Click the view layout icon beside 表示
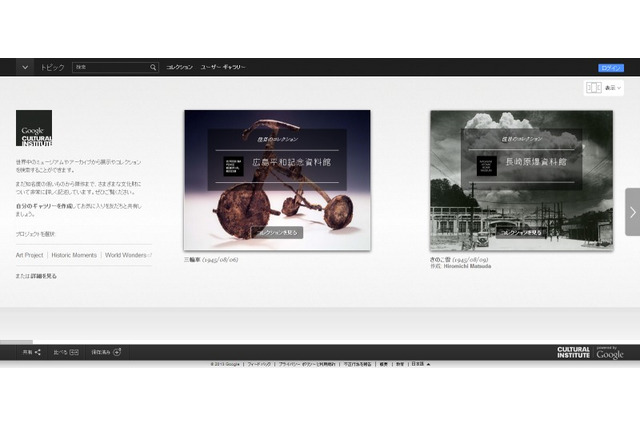Image resolution: width=640 pixels, height=426 pixels. (x=593, y=88)
